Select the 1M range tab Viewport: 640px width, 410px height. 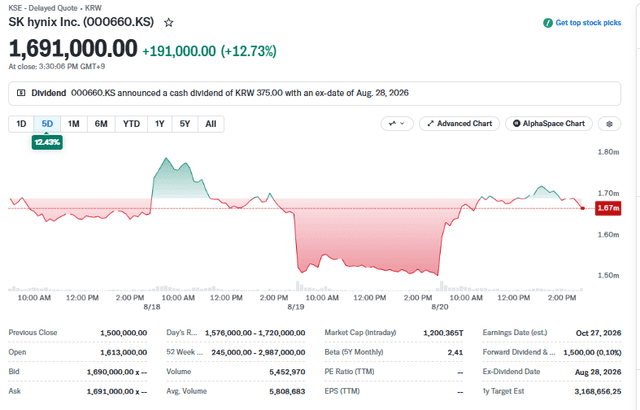click(x=73, y=124)
